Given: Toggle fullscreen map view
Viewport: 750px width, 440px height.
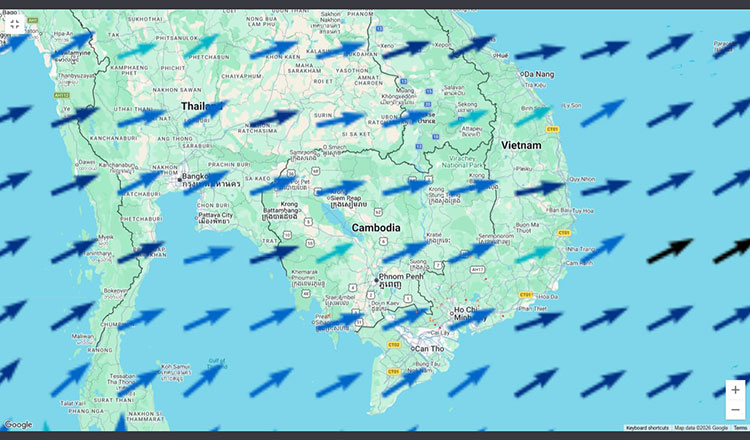Looking at the screenshot, I should click(x=15, y=24).
